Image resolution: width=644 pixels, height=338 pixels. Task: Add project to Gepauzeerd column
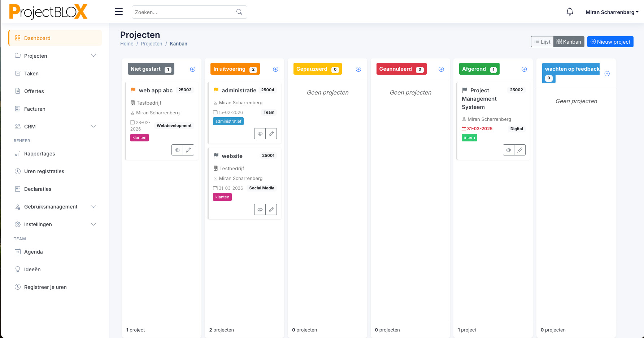point(358,69)
